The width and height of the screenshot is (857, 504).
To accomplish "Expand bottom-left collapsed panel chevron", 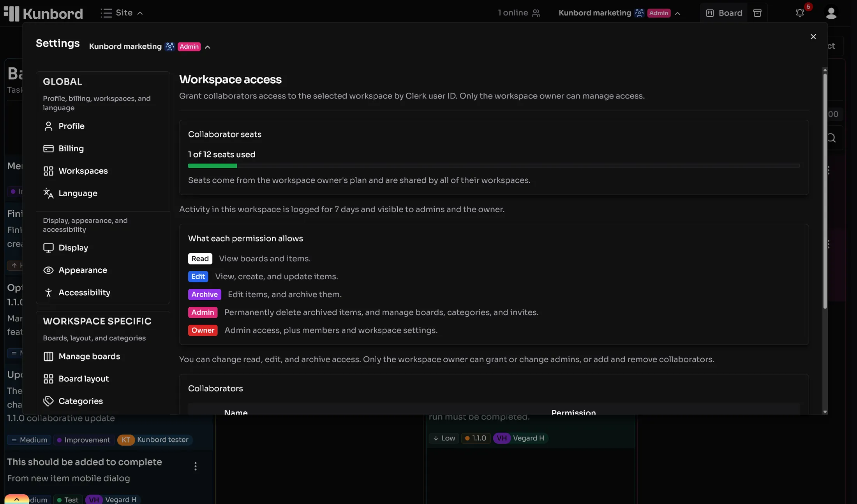I will (x=17, y=499).
